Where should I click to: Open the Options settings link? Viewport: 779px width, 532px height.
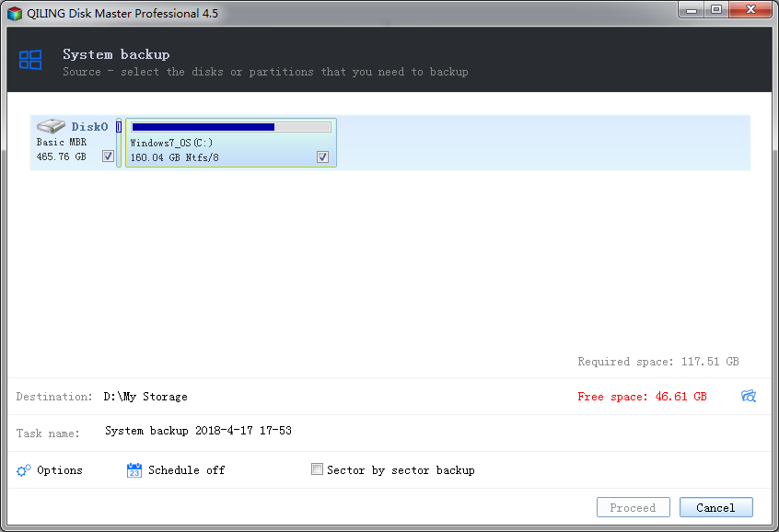pos(60,470)
